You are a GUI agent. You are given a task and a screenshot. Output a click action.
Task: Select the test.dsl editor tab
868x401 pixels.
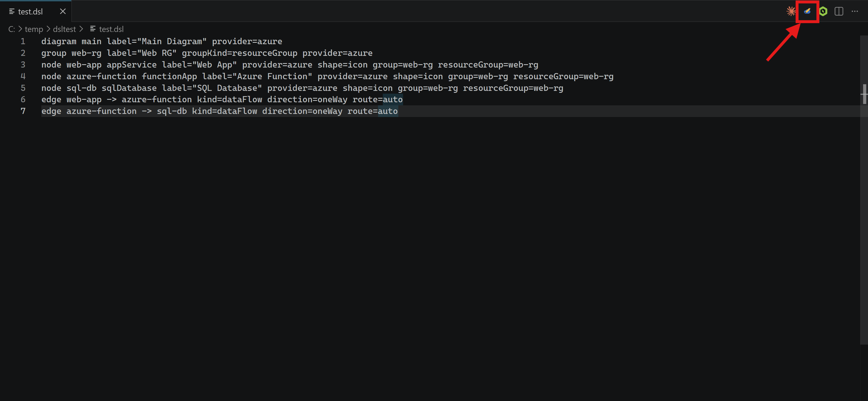click(36, 11)
